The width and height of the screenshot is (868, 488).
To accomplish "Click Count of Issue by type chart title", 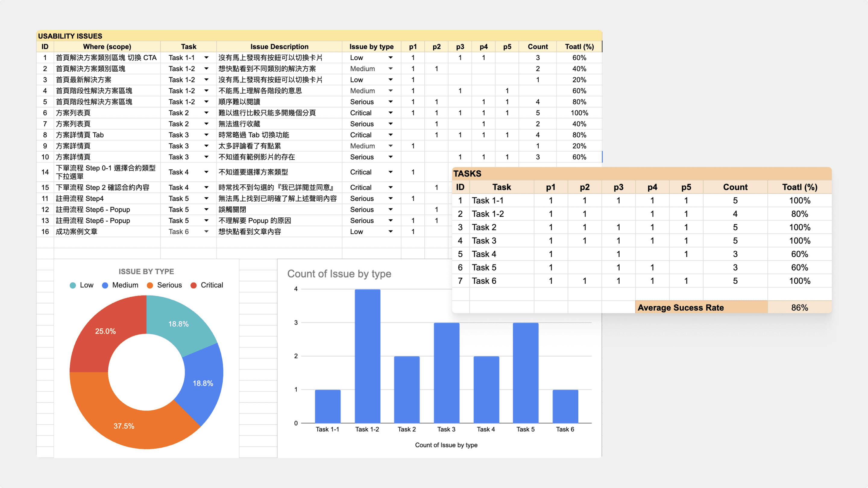I will coord(339,274).
